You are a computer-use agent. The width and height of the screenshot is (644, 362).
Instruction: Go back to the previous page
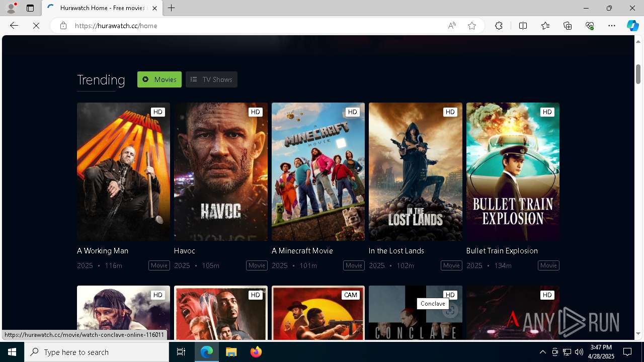click(14, 26)
